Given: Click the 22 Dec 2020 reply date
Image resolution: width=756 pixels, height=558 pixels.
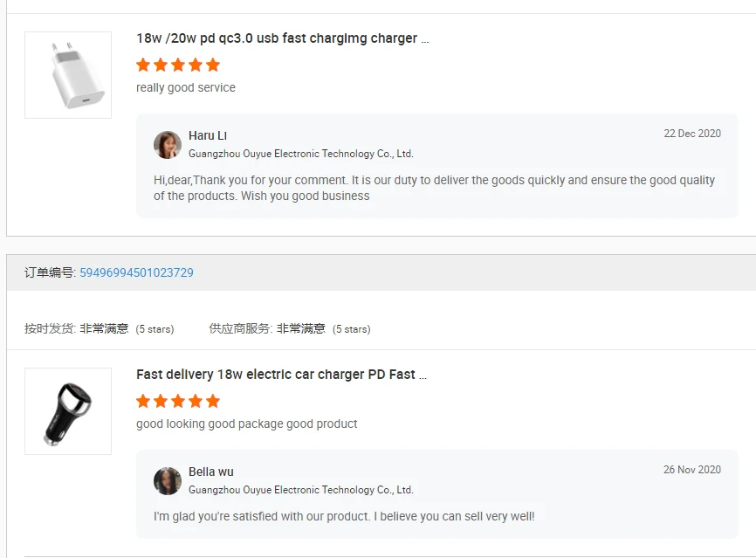Looking at the screenshot, I should (692, 134).
